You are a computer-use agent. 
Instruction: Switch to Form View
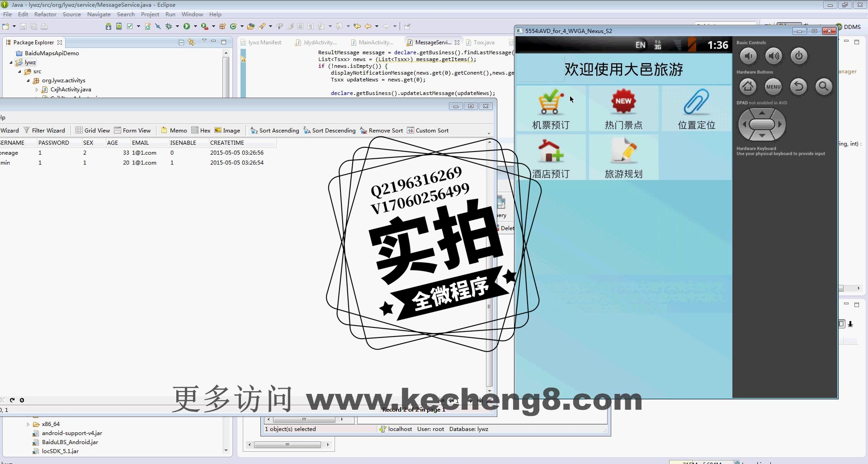click(132, 130)
